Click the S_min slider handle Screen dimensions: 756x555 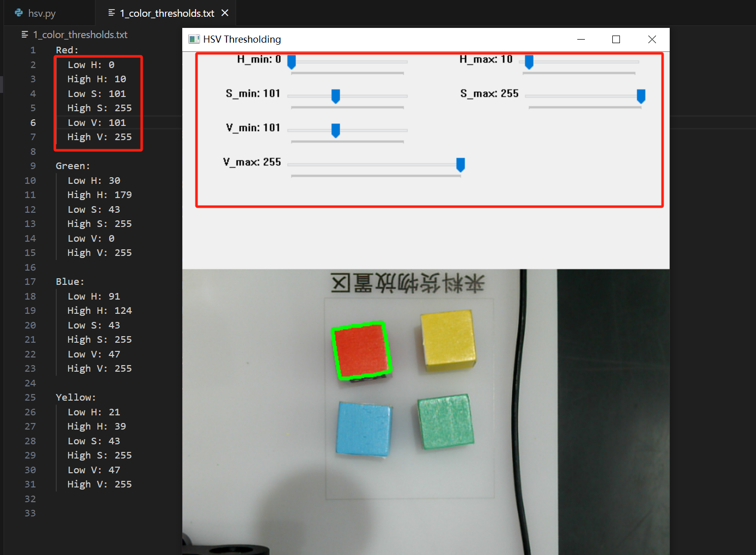click(x=336, y=96)
